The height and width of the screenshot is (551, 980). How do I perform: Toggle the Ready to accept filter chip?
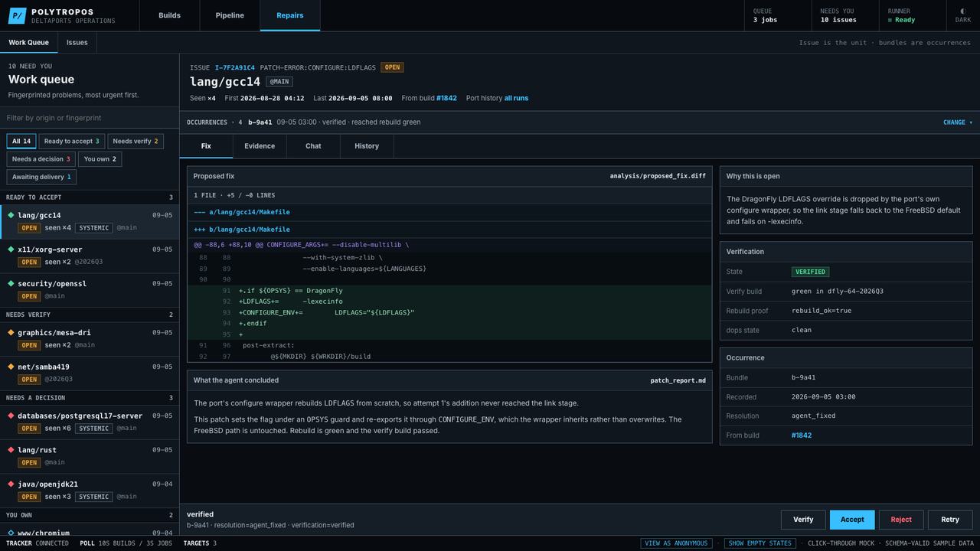click(71, 141)
